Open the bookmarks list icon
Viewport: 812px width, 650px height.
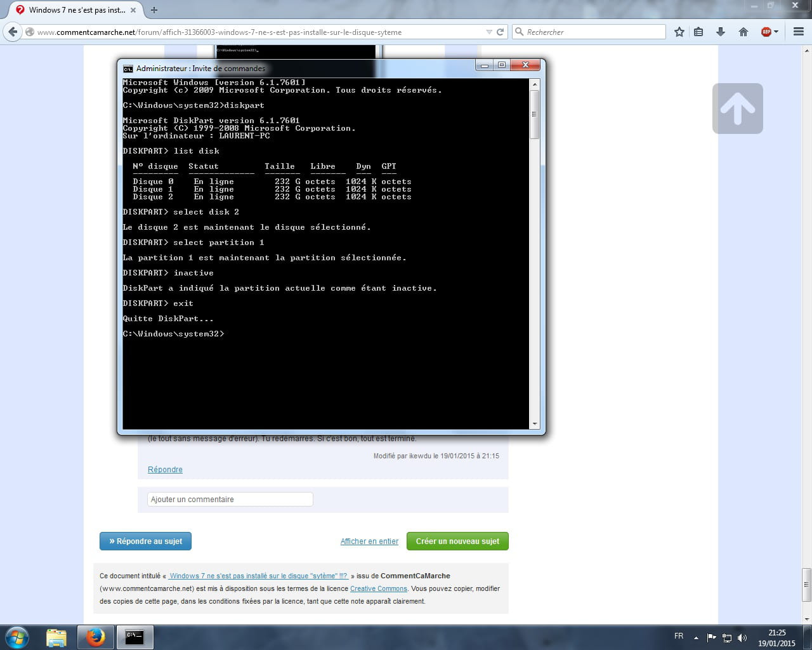coord(698,32)
